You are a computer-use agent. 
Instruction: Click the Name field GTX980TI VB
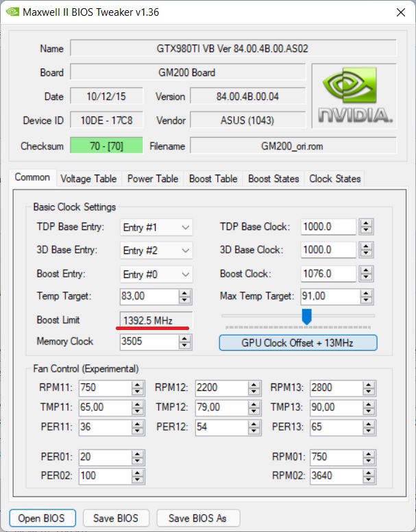pos(233,48)
